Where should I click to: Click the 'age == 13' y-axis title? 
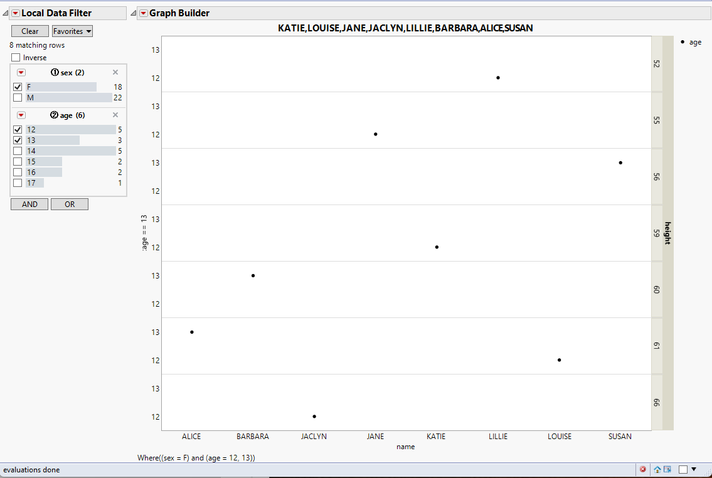point(144,233)
